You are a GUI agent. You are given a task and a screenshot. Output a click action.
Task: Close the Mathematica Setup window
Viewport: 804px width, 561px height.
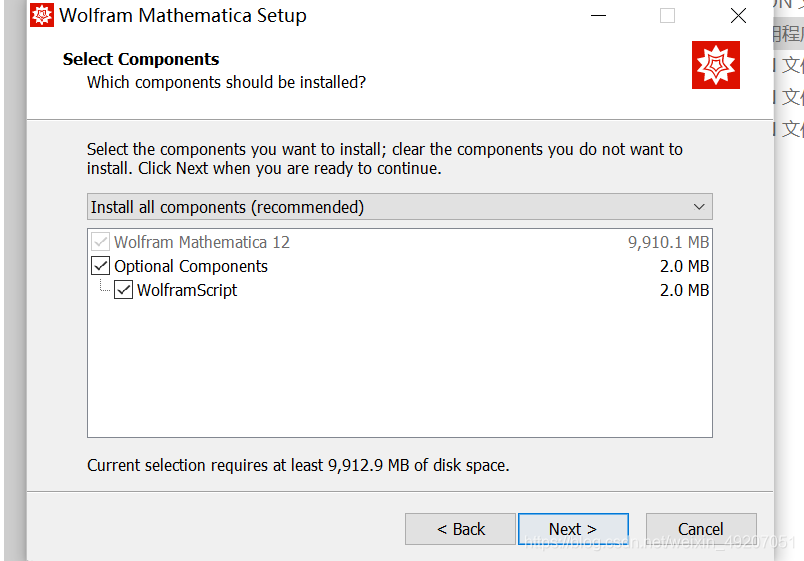coord(738,16)
